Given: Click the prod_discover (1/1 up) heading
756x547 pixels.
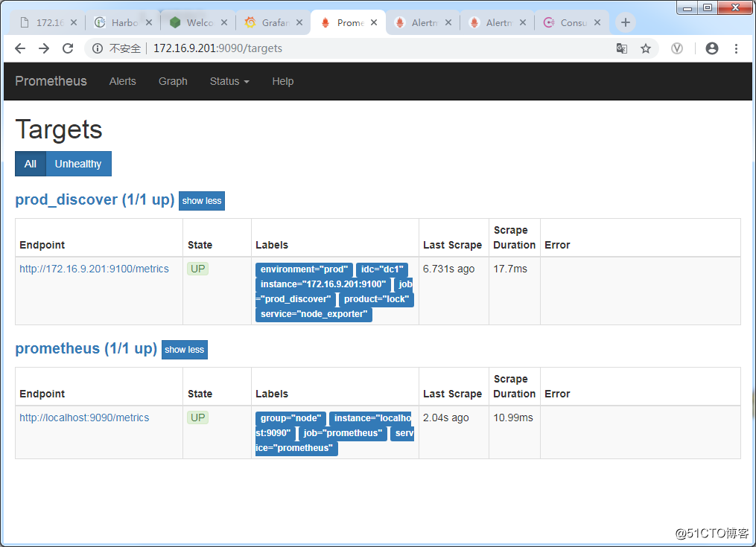Looking at the screenshot, I should click(x=95, y=199).
